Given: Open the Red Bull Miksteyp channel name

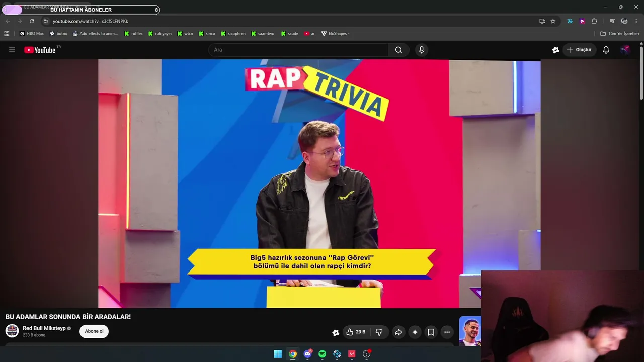Looking at the screenshot, I should click(x=44, y=328).
